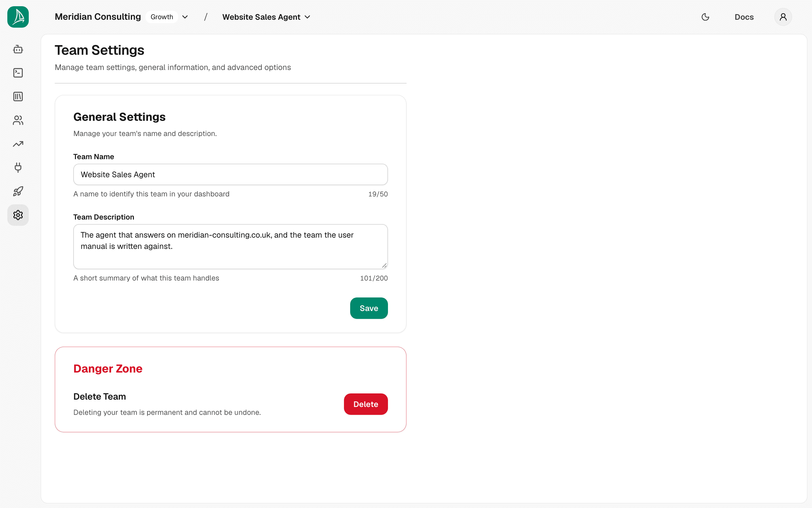Click the 'General Settings' heading
This screenshot has width=812, height=508.
click(120, 117)
